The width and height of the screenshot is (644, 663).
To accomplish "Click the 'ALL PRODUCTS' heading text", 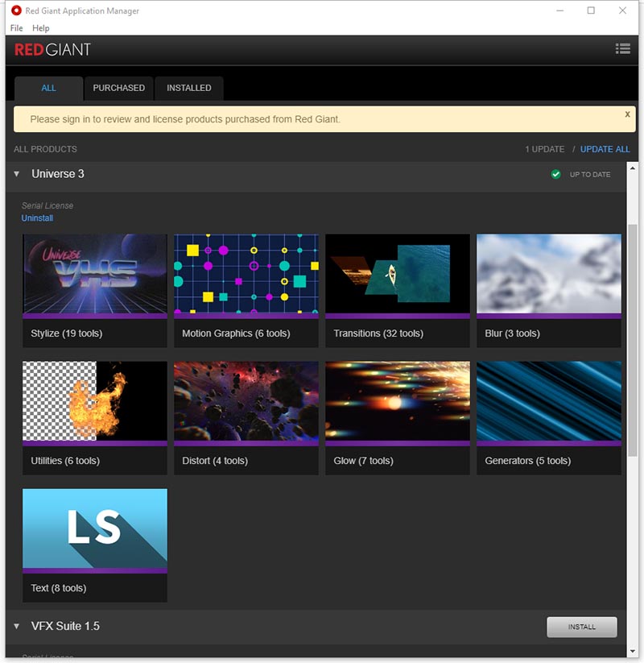I will tap(45, 149).
